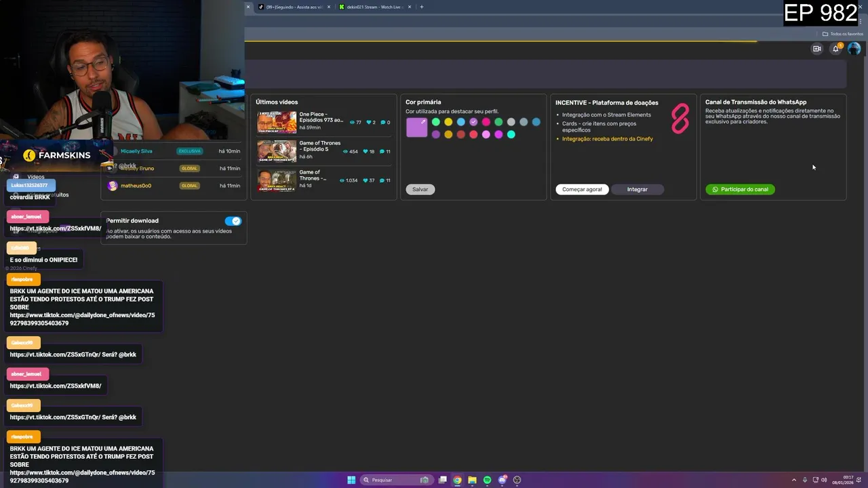The width and height of the screenshot is (868, 488).
Task: Select the slate gray color swatch
Action: 524,122
